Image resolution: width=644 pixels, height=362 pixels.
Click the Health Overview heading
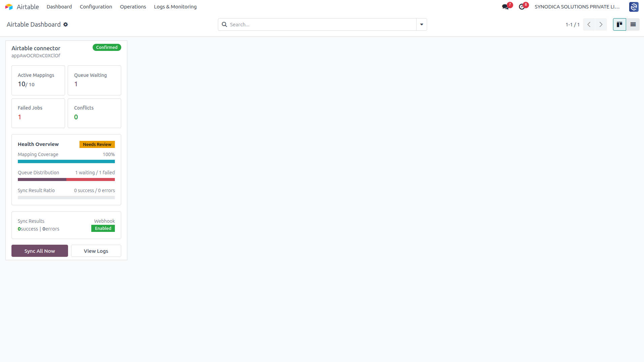(x=38, y=144)
